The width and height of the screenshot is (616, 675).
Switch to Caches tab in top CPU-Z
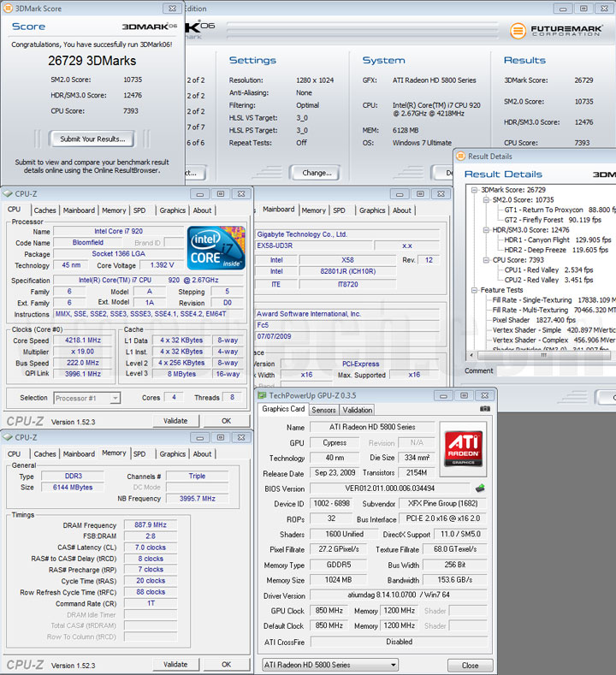44,210
